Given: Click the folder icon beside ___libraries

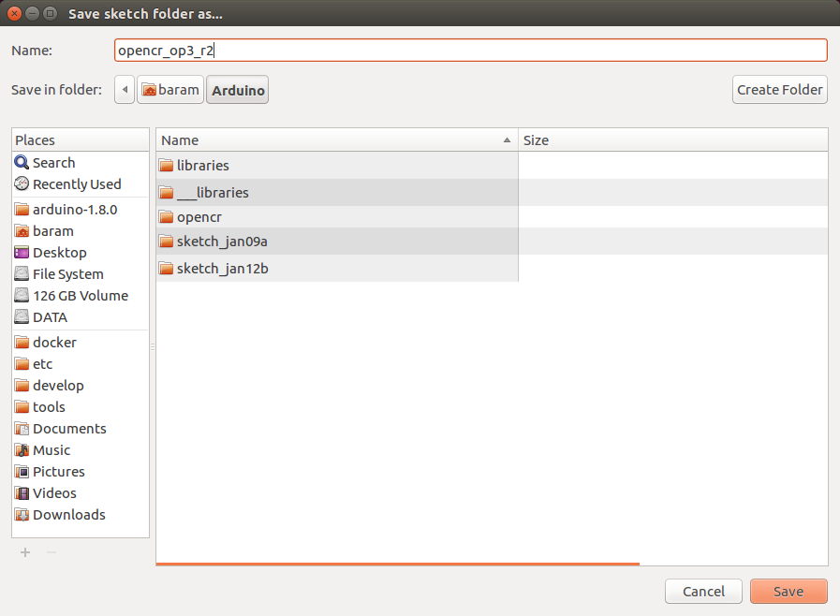Looking at the screenshot, I should 166,192.
